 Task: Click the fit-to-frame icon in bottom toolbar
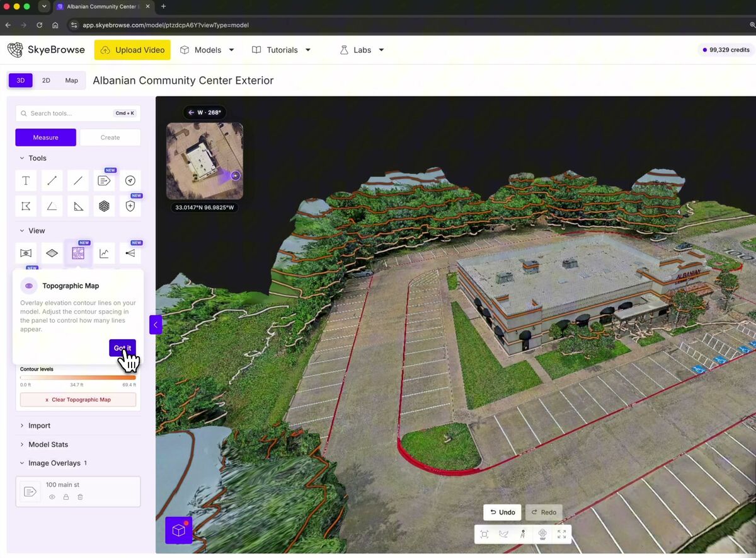point(484,534)
